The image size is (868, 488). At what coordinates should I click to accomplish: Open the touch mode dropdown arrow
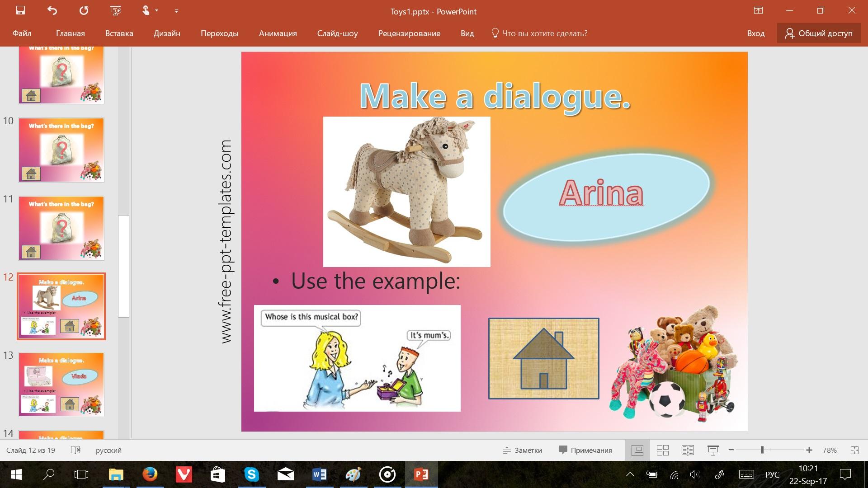click(157, 11)
